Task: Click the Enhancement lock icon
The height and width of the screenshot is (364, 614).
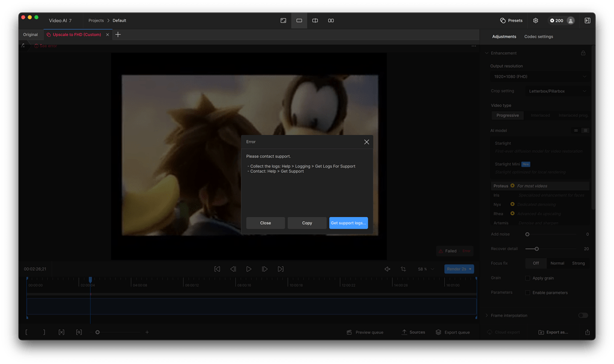Action: pos(583,53)
